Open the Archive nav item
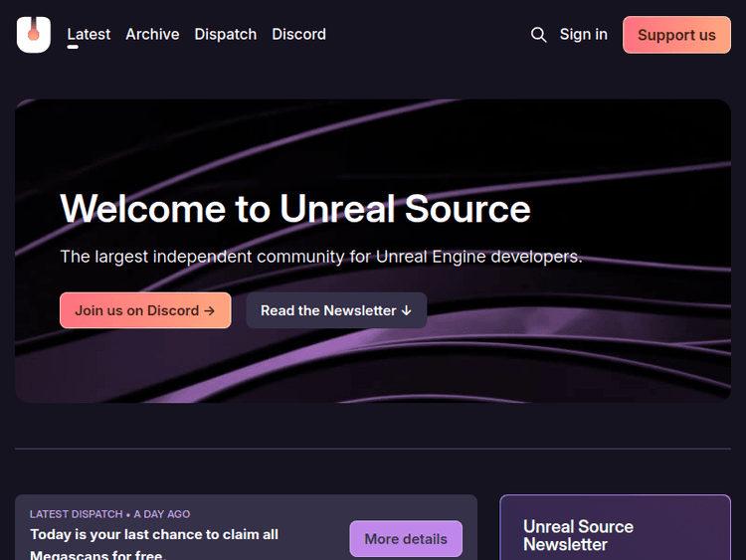The image size is (746, 560). pos(152,34)
